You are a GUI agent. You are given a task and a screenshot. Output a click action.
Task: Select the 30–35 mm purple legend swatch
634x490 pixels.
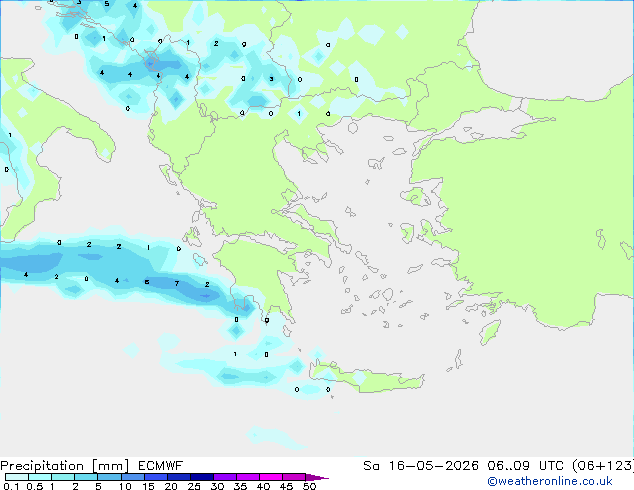pyautogui.click(x=225, y=477)
